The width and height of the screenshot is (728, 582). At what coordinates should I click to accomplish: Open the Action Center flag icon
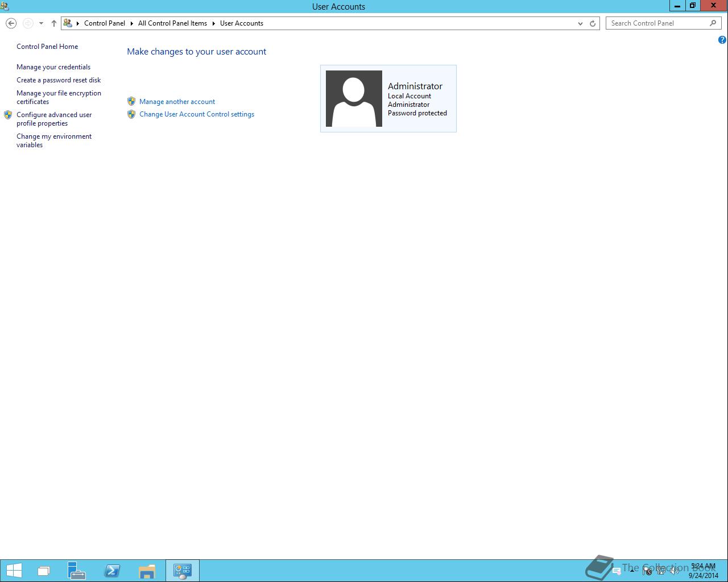pyautogui.click(x=647, y=571)
